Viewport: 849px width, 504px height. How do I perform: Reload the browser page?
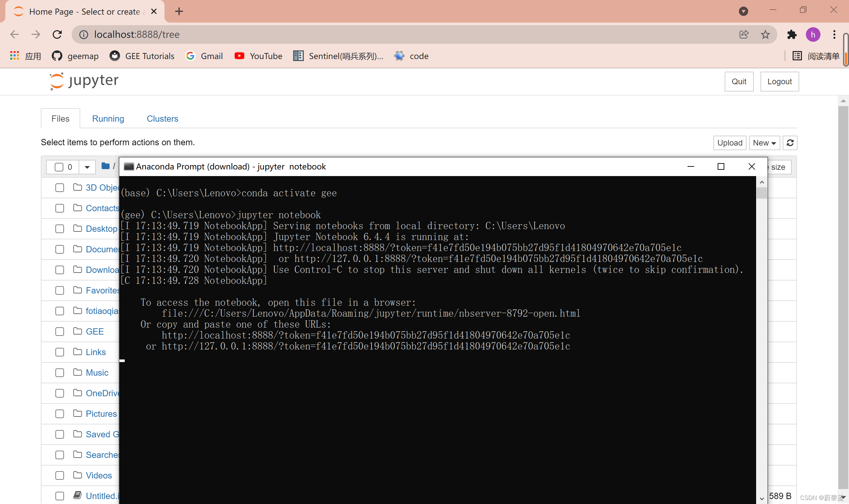pyautogui.click(x=57, y=34)
